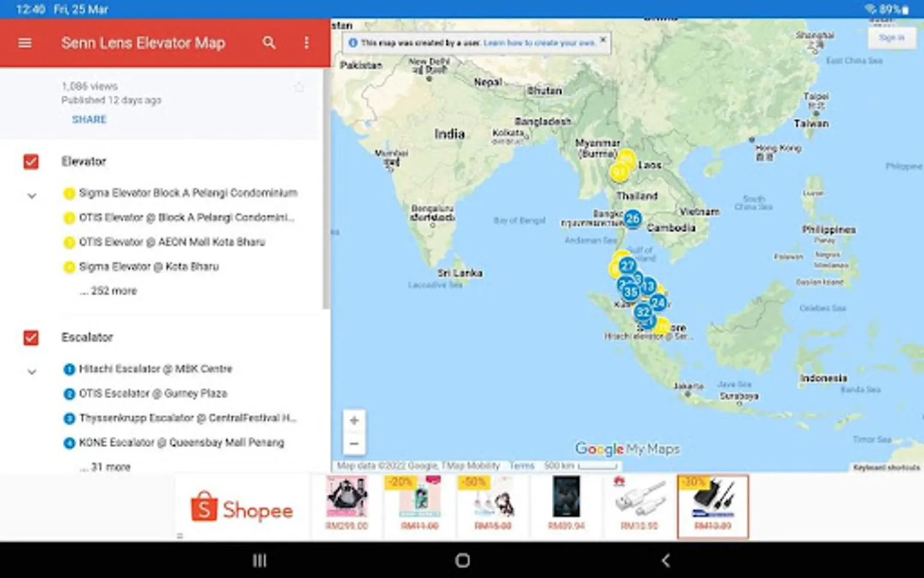924x578 pixels.
Task: Open the Learn how to create your own link
Action: [539, 43]
